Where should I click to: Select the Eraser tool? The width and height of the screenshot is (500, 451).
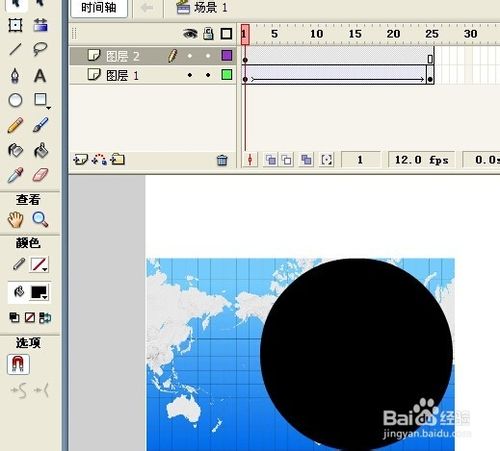[x=40, y=175]
